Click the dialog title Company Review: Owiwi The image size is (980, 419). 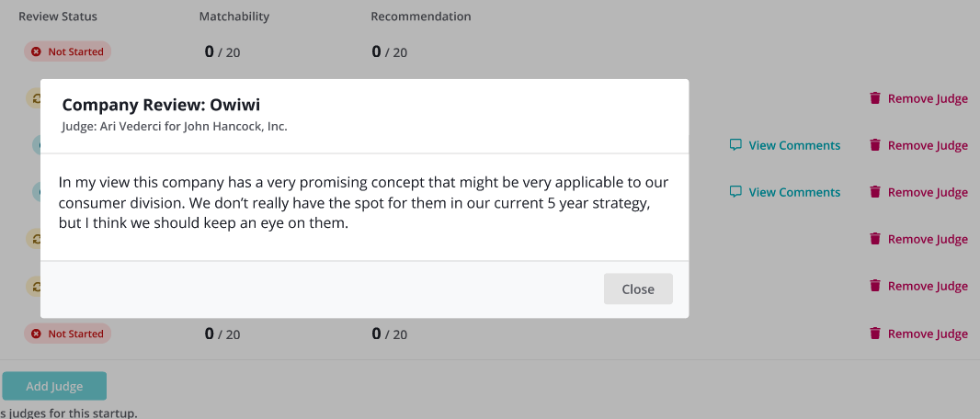click(161, 104)
